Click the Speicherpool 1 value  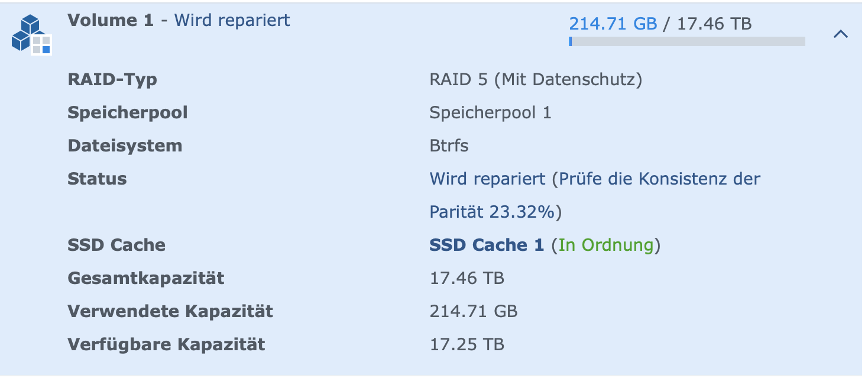pos(490,112)
